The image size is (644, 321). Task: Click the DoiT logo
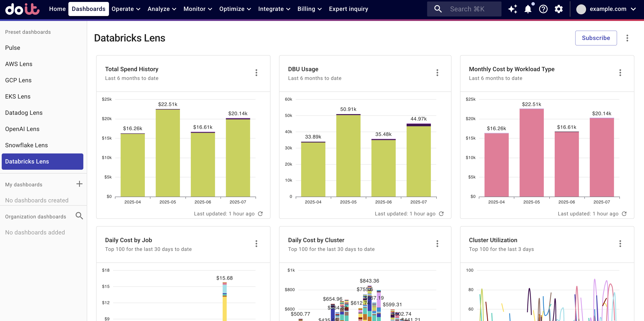(22, 9)
